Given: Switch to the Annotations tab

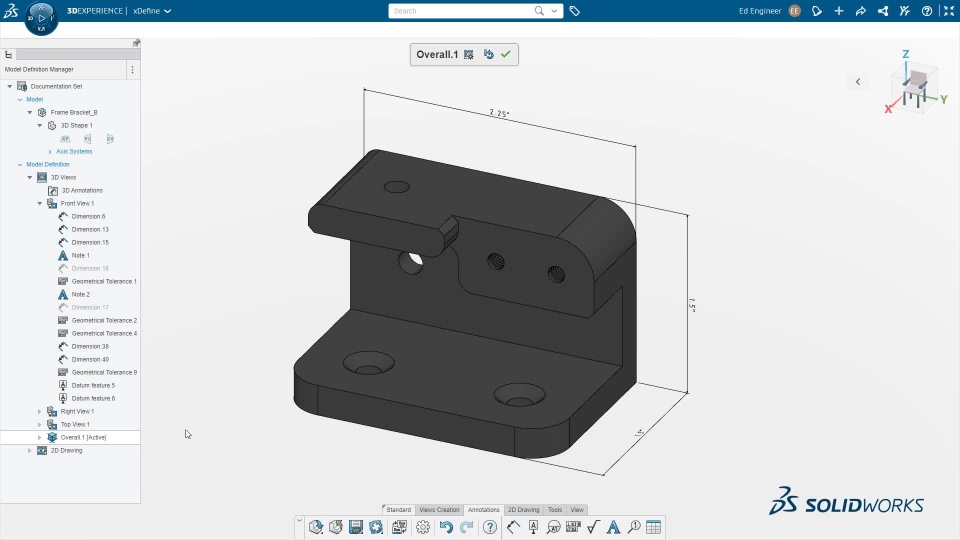Looking at the screenshot, I should click(484, 509).
